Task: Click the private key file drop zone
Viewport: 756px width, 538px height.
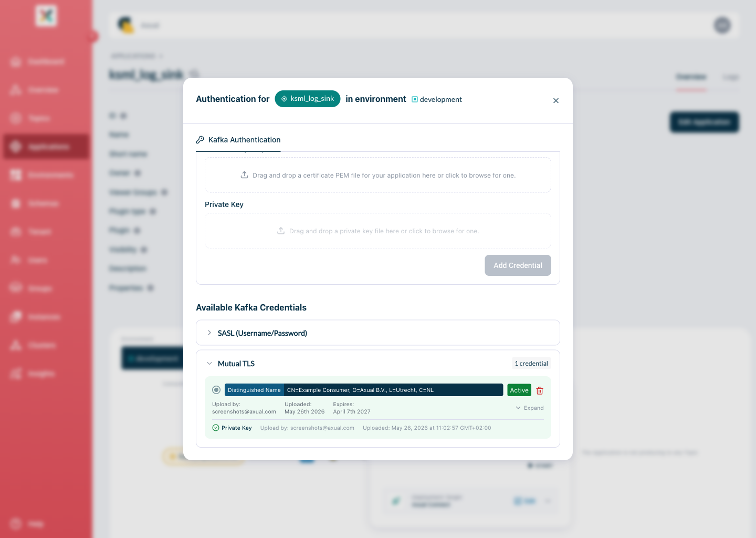Action: 378,231
